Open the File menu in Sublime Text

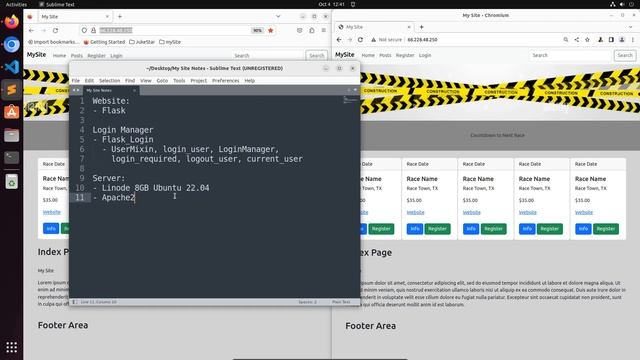click(76, 81)
